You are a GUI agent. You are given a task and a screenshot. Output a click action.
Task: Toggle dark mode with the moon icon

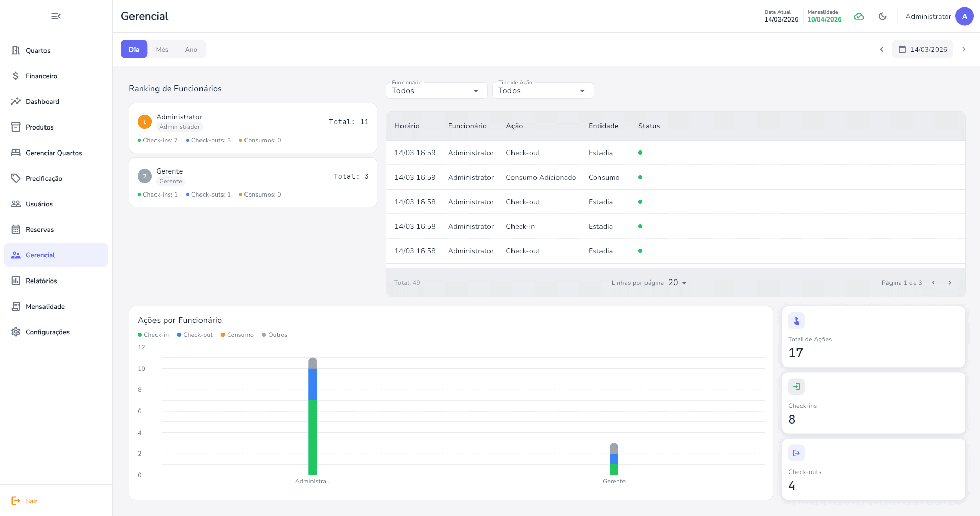click(882, 16)
